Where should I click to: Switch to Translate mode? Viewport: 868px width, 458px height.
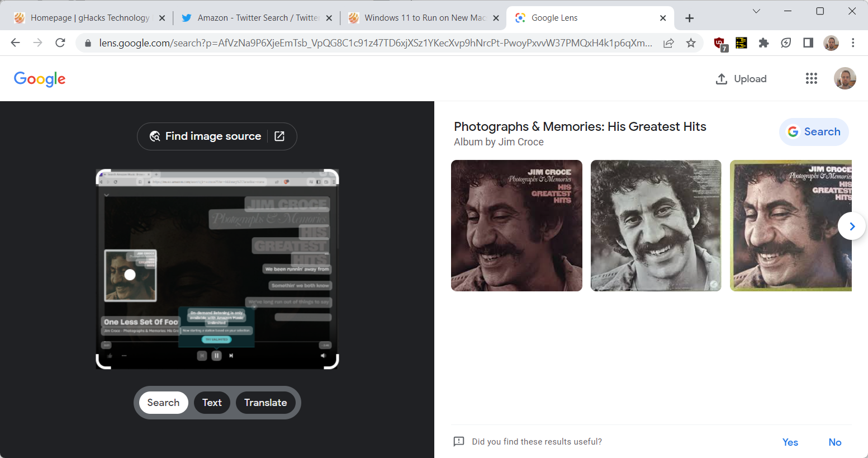coord(265,403)
